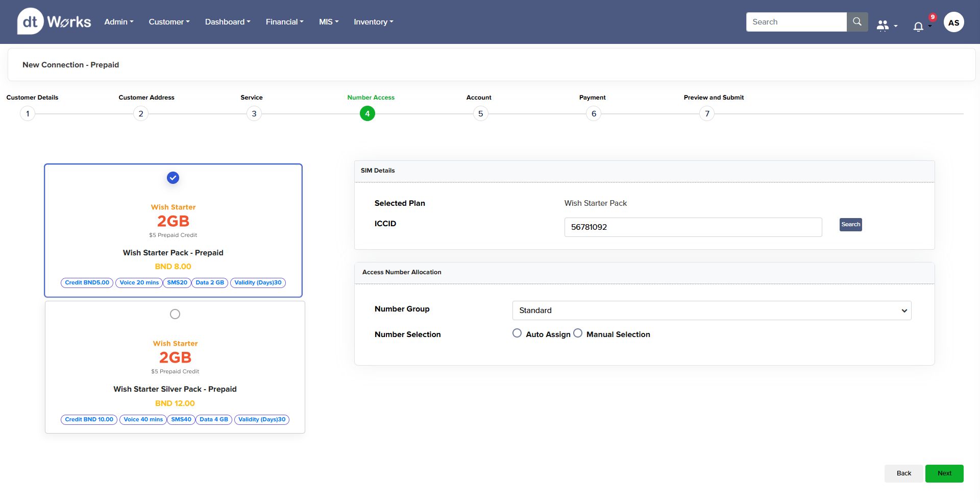Click the Service step label
Viewport: 980px width, 503px height.
click(252, 98)
